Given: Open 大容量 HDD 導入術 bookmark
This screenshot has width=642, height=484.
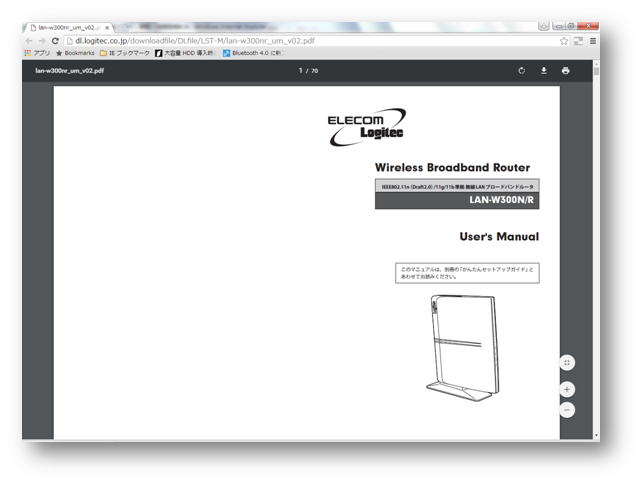Looking at the screenshot, I should tap(184, 53).
